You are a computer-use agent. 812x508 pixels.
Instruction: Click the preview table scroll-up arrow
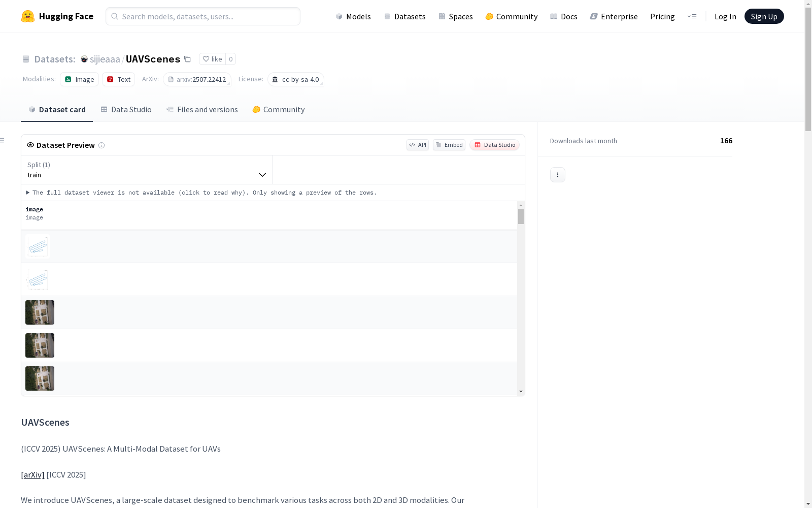(521, 205)
